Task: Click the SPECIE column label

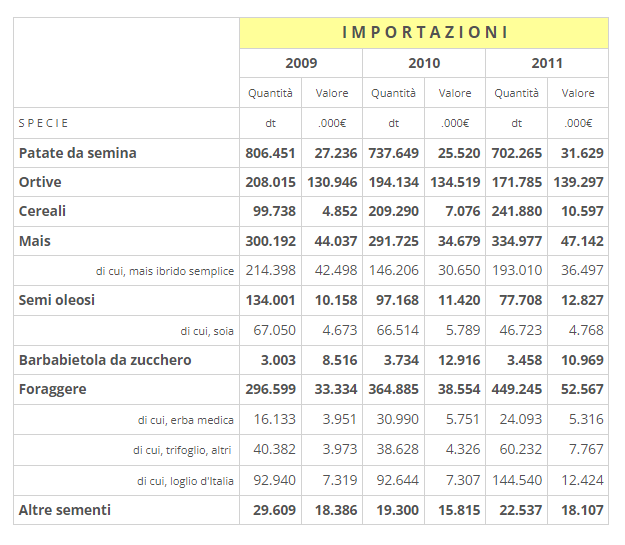Action: pos(43,123)
